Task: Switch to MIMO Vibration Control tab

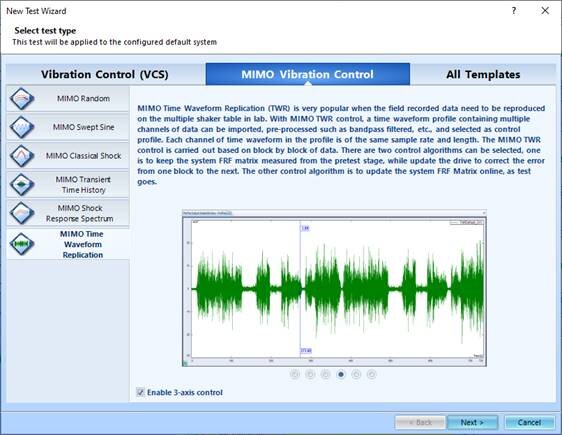Action: pos(308,74)
